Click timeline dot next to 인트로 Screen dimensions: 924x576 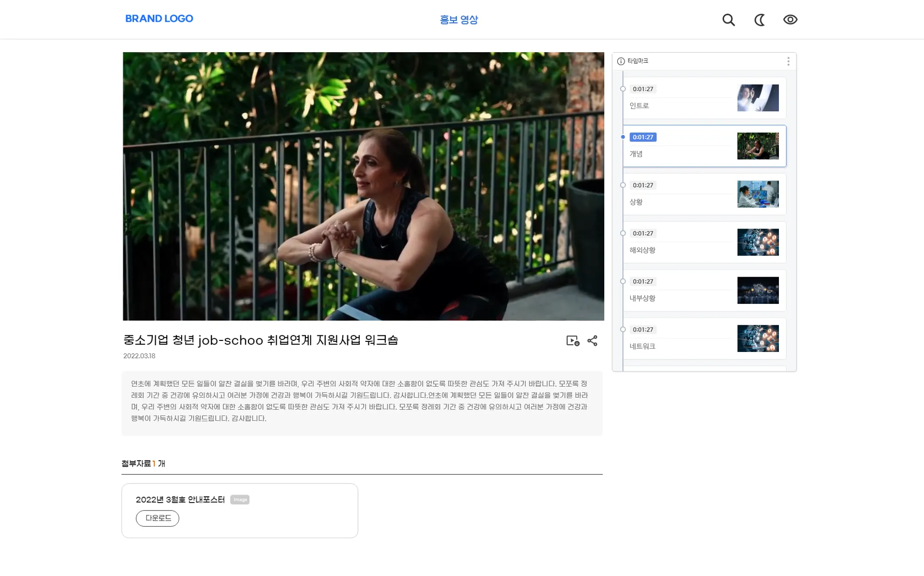[x=623, y=89]
